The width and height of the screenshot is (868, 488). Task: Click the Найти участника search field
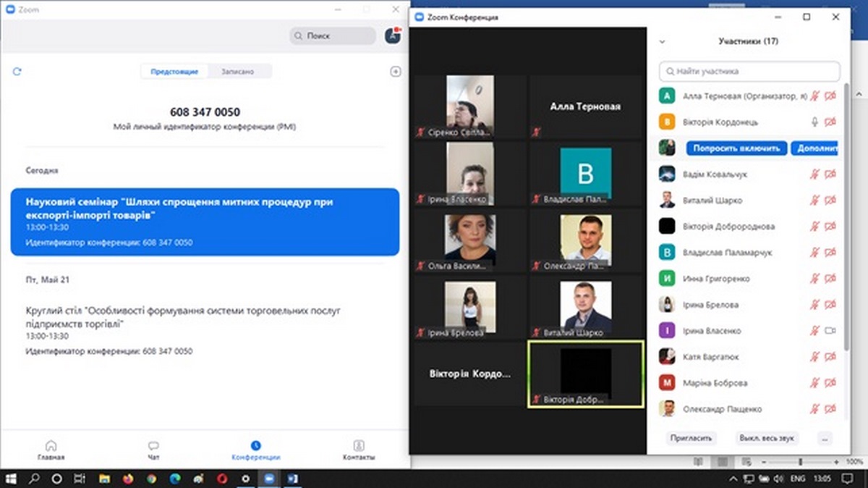click(749, 72)
